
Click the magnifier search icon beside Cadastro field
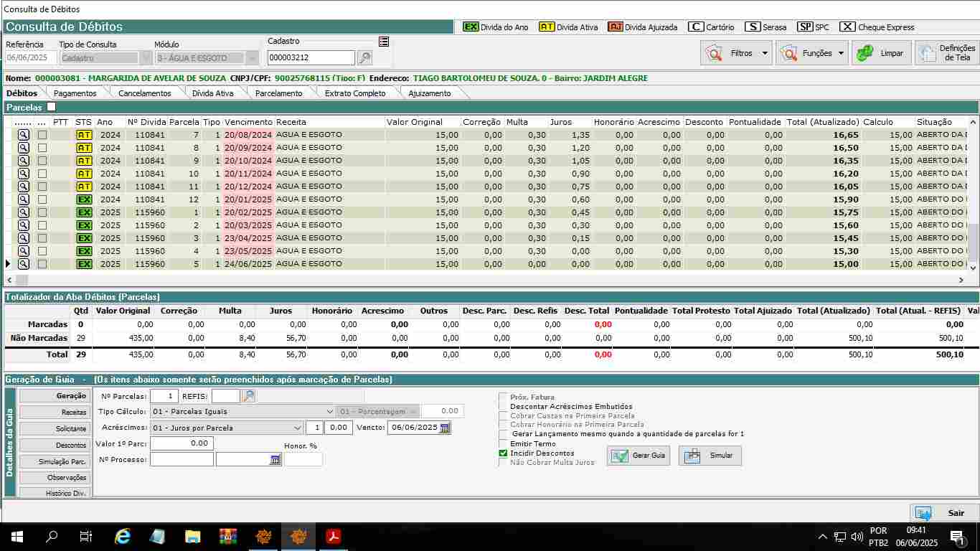click(x=364, y=58)
